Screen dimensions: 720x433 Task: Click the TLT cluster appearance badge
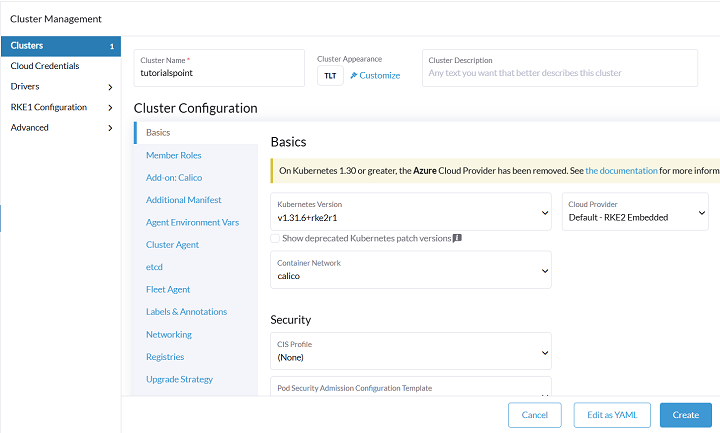tap(330, 75)
